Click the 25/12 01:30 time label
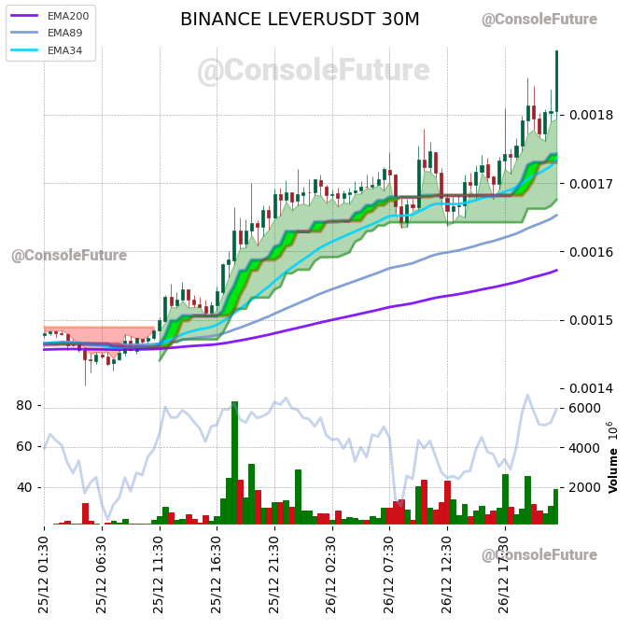 tap(44, 575)
